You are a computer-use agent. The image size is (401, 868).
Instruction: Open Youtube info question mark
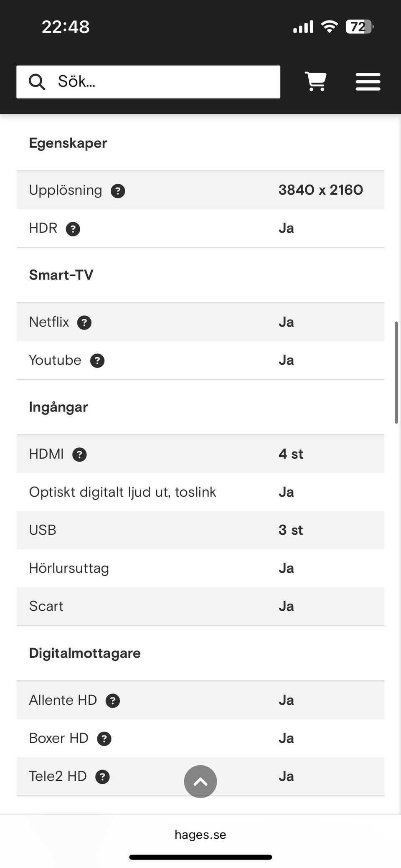coord(97,360)
